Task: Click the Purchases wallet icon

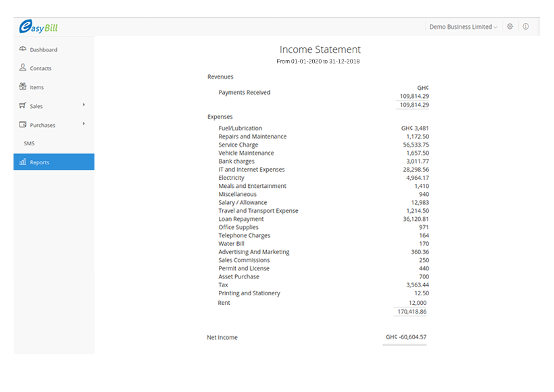Action: (23, 125)
